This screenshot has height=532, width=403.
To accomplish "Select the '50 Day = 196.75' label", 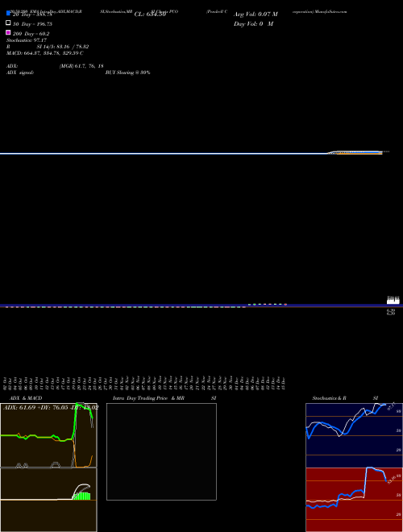I will click(x=32, y=24).
